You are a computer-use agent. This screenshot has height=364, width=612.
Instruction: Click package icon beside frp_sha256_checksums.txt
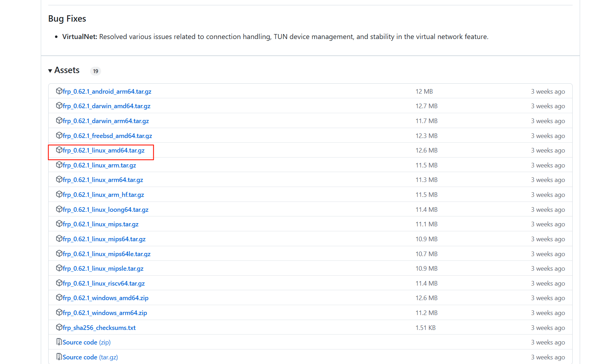tap(59, 327)
